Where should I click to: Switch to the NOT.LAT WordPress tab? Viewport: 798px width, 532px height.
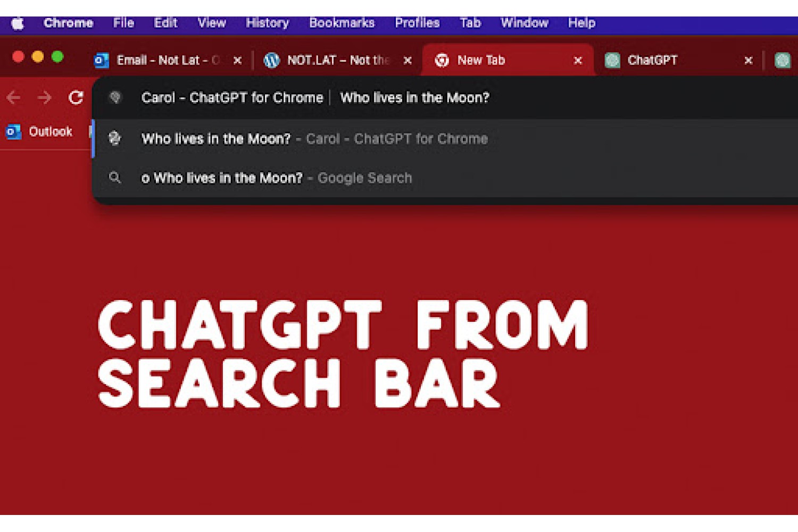tap(338, 60)
